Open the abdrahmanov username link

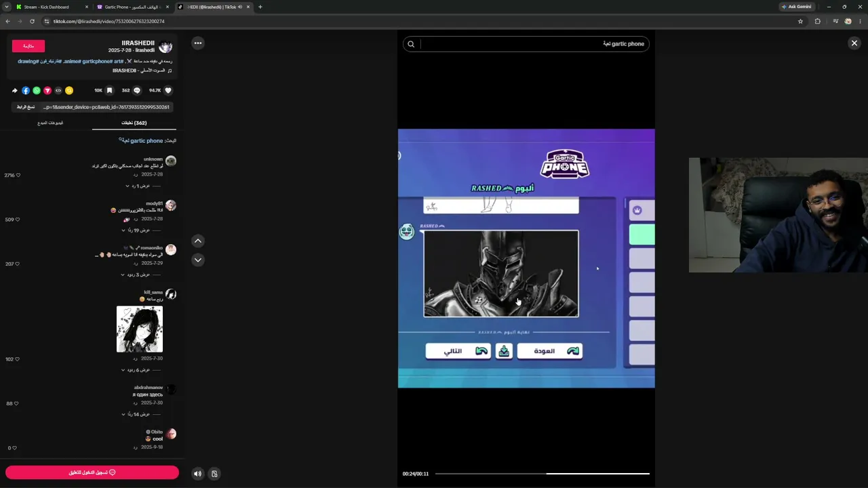[149, 388]
